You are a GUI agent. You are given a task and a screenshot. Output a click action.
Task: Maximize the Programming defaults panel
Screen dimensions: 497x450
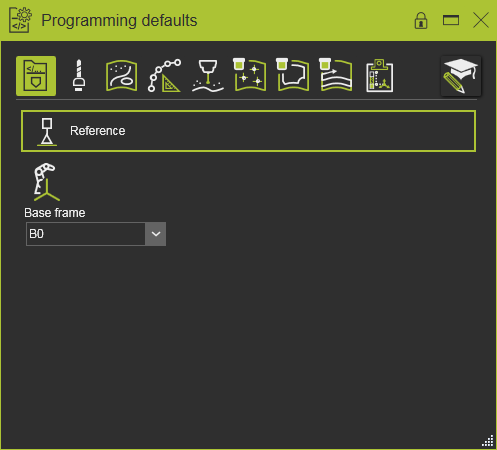[451, 21]
